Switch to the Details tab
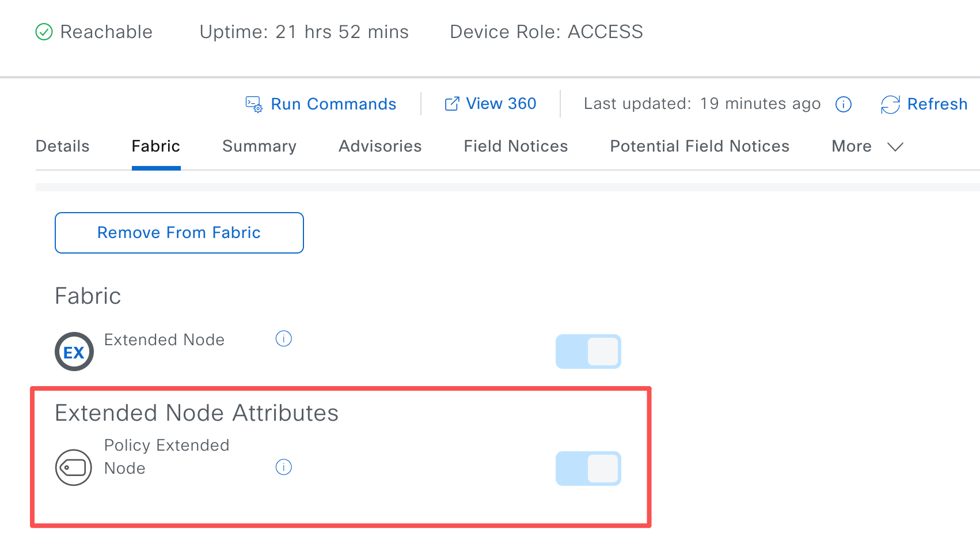This screenshot has height=559, width=980. pos(63,146)
